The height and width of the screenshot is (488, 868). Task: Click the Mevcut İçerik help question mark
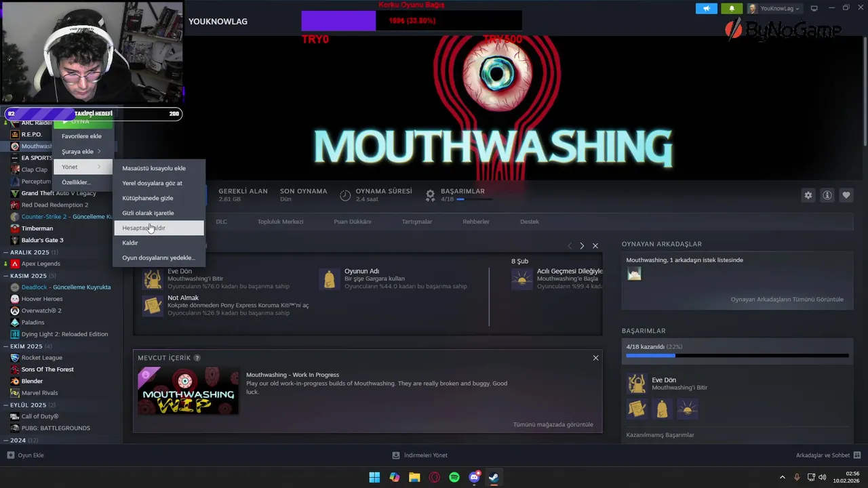click(x=197, y=358)
